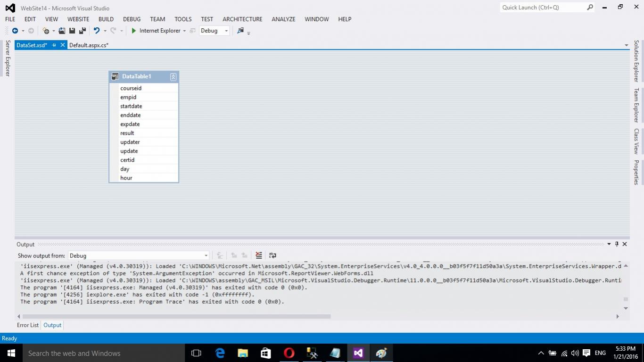Image resolution: width=644 pixels, height=362 pixels.
Task: Select the hour column in DataTable1
Action: coord(144,178)
